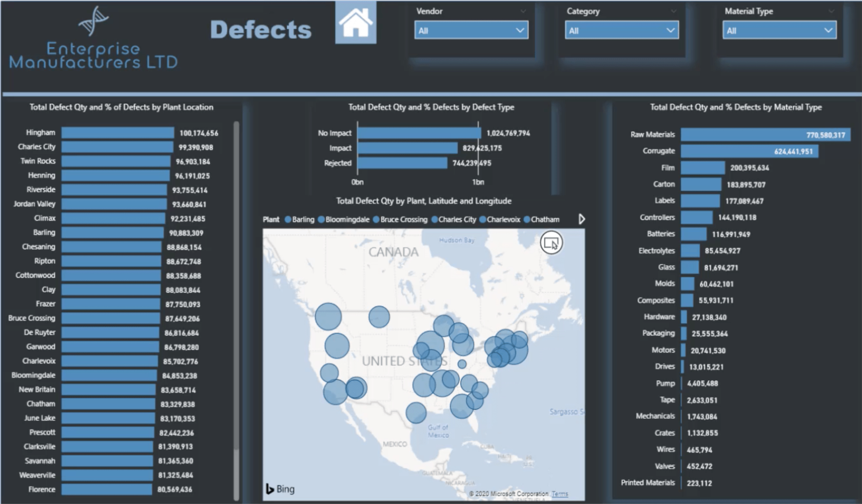Click the Controllers material bar

(x=697, y=217)
